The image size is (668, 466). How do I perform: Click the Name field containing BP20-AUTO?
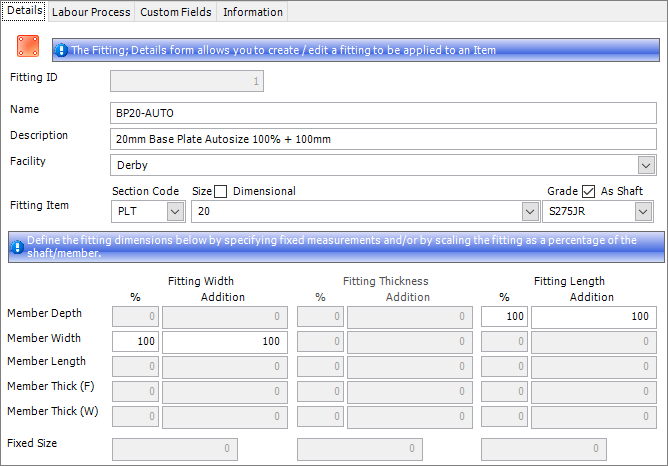(x=383, y=113)
